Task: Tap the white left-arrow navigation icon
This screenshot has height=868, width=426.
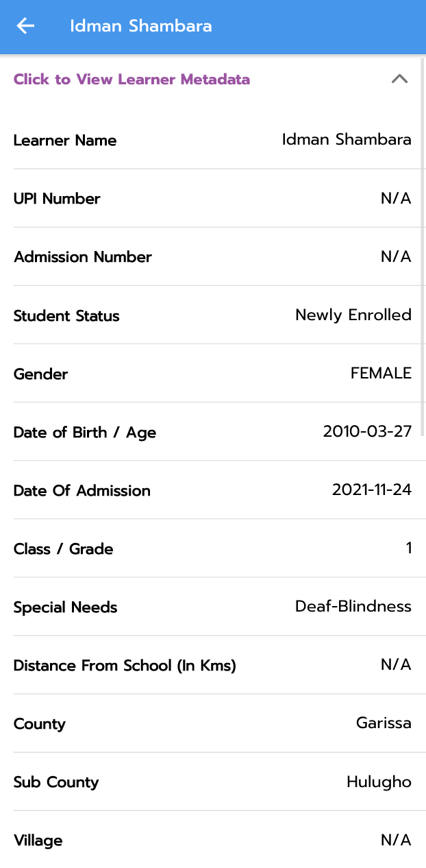Action: click(x=25, y=26)
